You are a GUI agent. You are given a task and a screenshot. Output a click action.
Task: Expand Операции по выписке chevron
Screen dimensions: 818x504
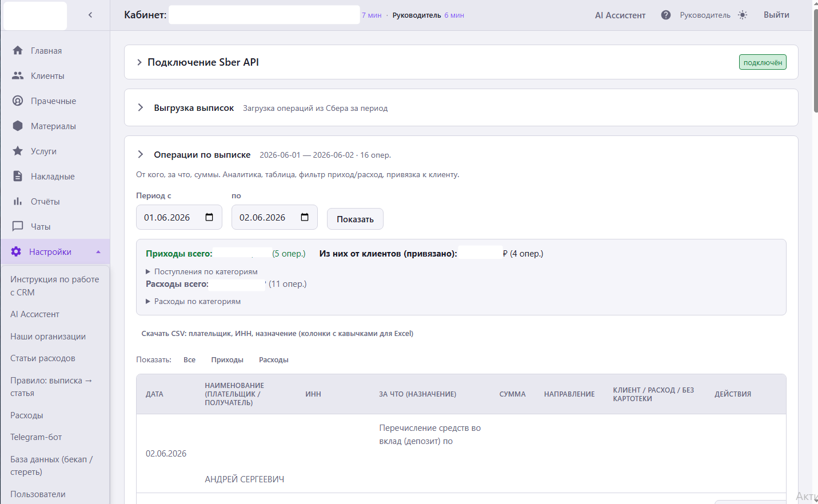(x=141, y=154)
